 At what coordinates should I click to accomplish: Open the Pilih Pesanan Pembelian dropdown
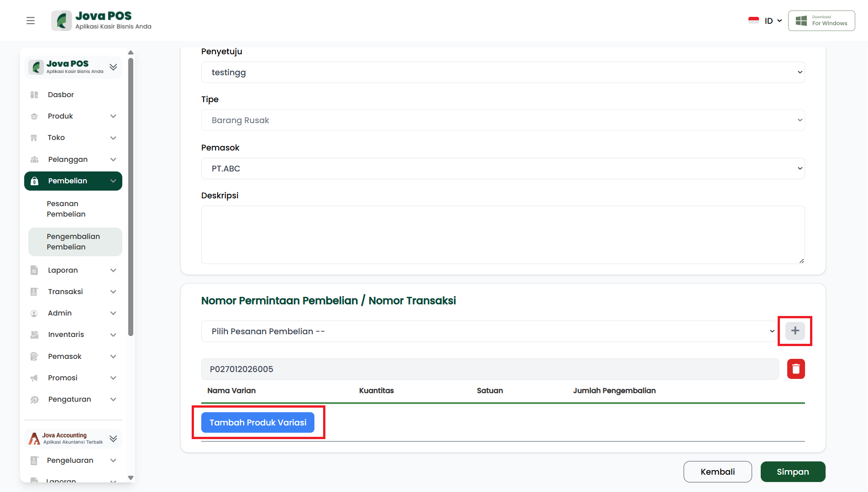(x=488, y=331)
